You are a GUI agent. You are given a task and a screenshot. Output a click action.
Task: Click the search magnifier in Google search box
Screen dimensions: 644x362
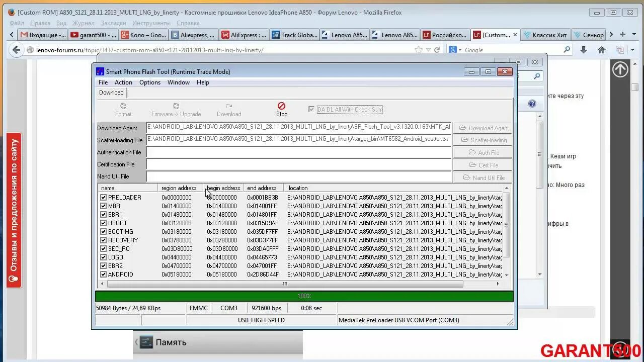click(x=567, y=50)
